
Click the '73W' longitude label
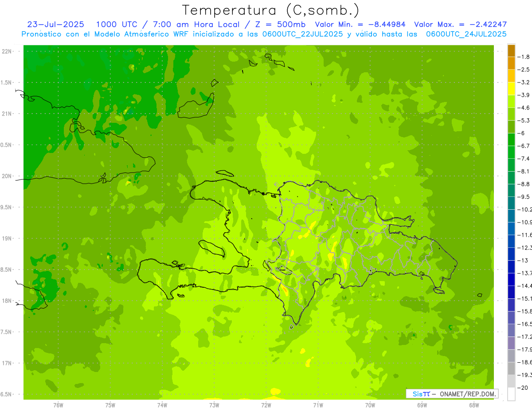[214, 405]
